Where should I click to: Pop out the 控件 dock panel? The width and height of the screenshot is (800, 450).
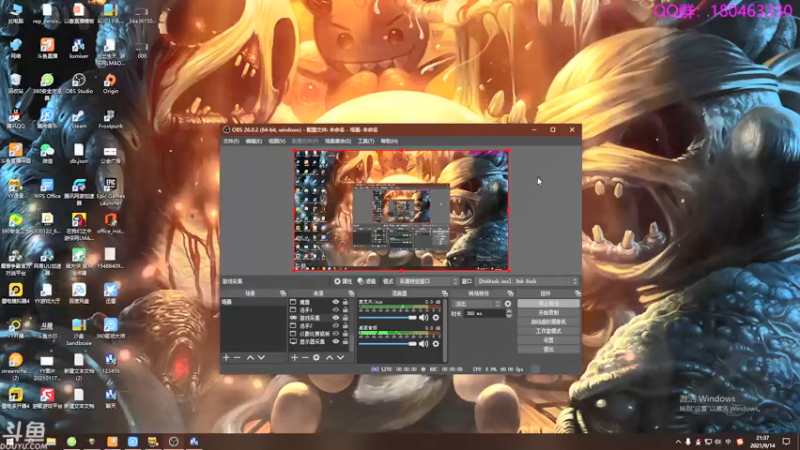578,293
